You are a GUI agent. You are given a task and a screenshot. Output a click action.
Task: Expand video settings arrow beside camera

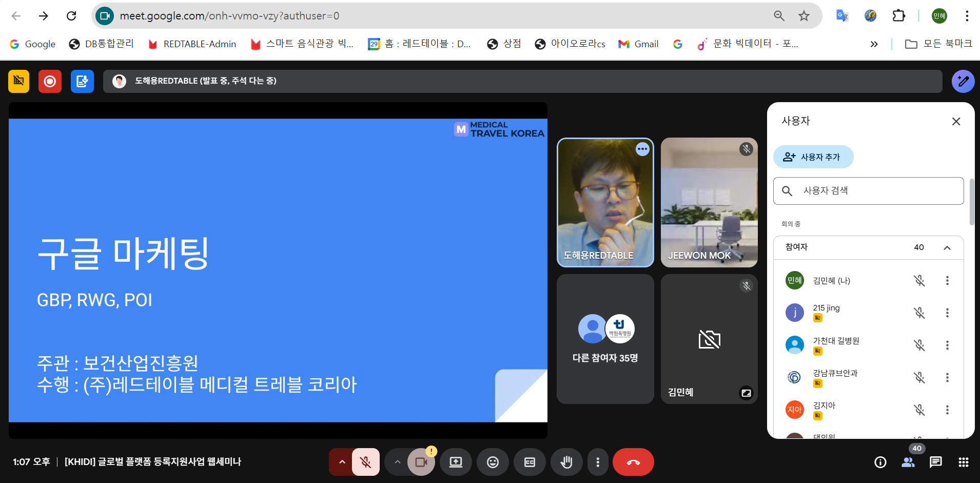pyautogui.click(x=397, y=462)
